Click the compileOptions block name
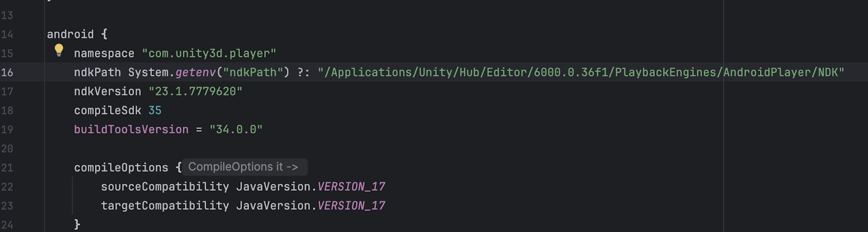 (x=121, y=168)
